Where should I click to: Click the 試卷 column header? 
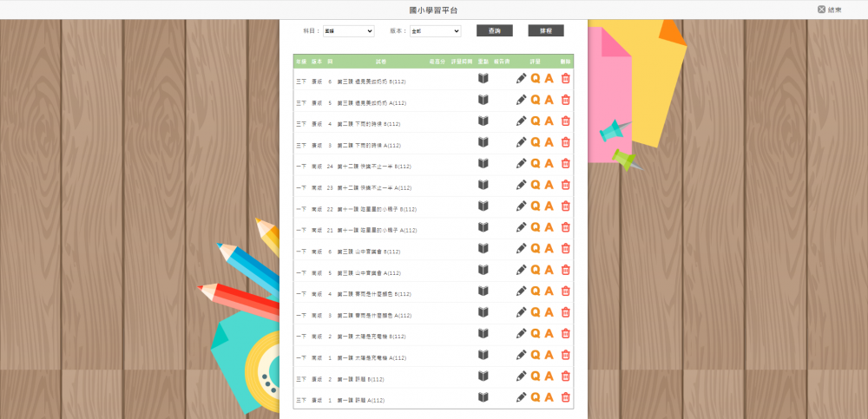coord(381,62)
